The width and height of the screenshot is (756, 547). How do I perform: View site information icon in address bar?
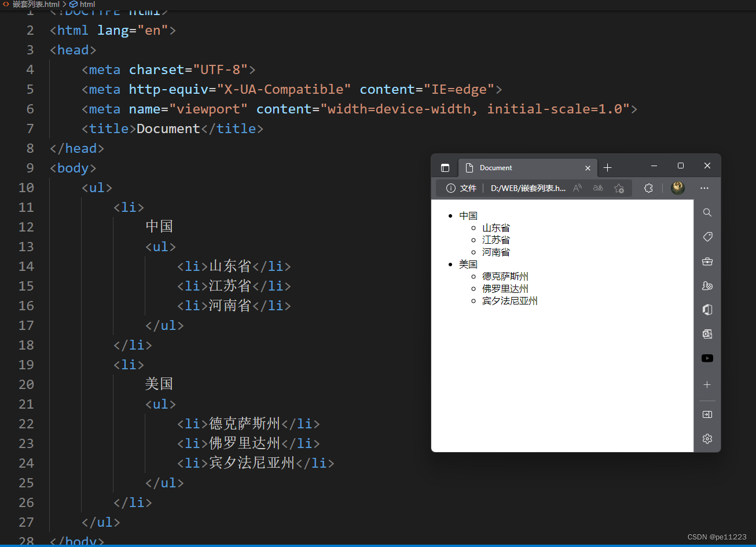[451, 188]
